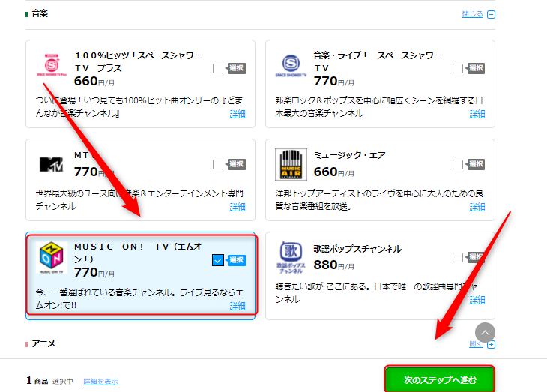Viewport: 547px width, 392px height.
Task: Expand アニメ section with plus icon
Action: coord(492,345)
